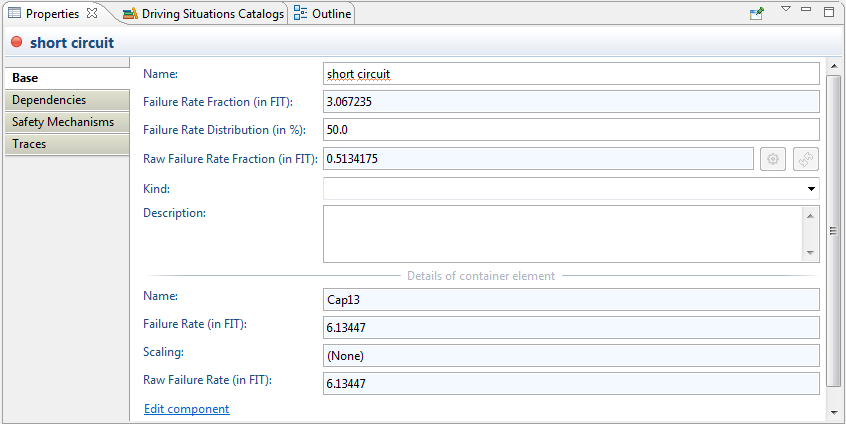Select the Traces section tab

tap(66, 144)
